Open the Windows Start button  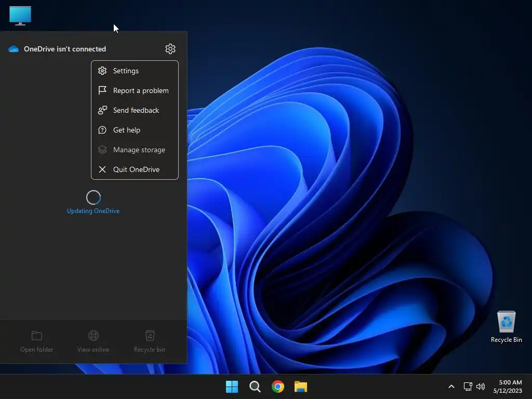pyautogui.click(x=232, y=387)
